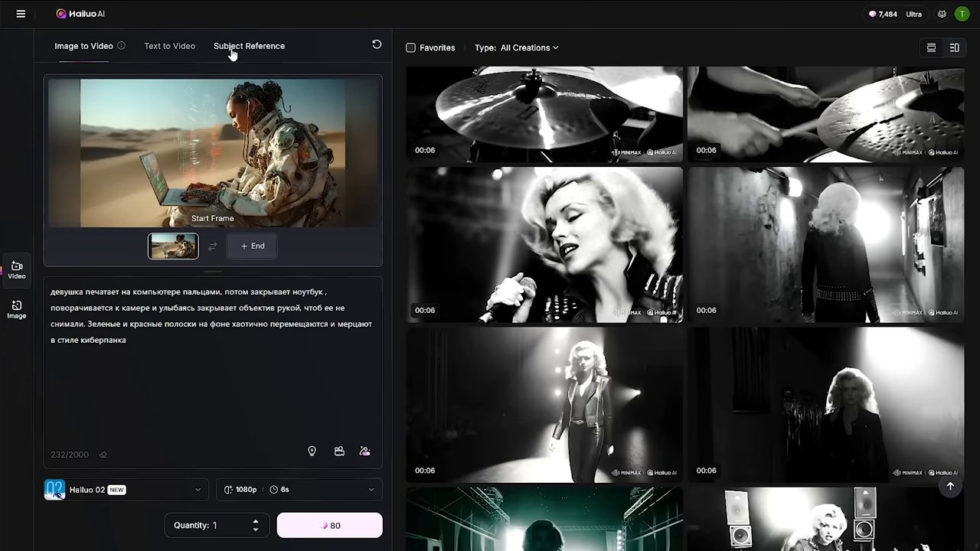Click the credits gem icon showing 7,484
The height and width of the screenshot is (551, 980).
[872, 14]
